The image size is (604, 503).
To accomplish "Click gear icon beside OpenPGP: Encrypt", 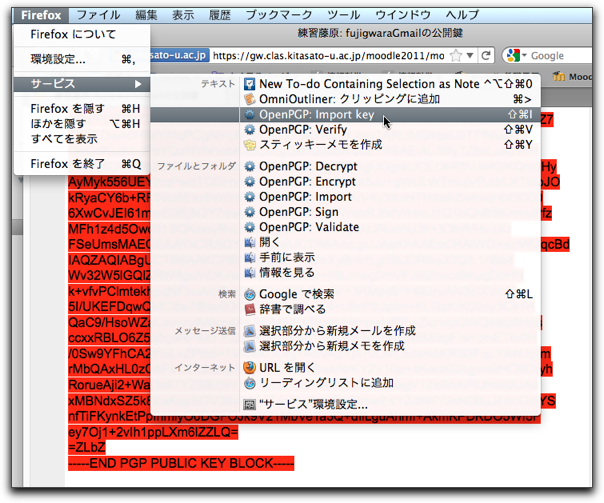I will click(x=250, y=181).
